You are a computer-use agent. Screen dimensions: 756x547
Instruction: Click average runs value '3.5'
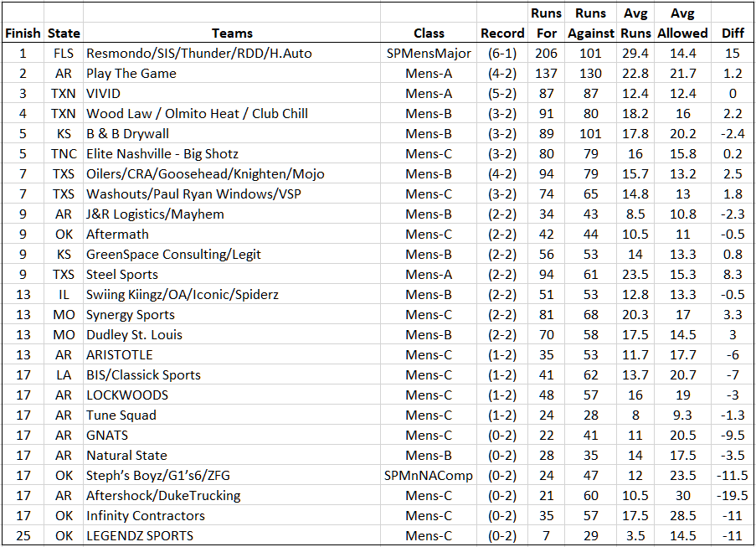[635, 536]
